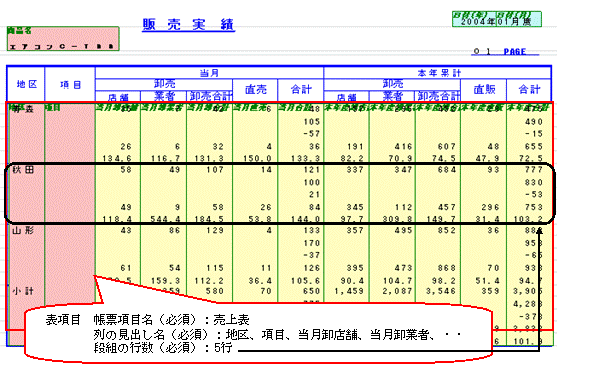Select the cell value 116.7

click(x=165, y=158)
